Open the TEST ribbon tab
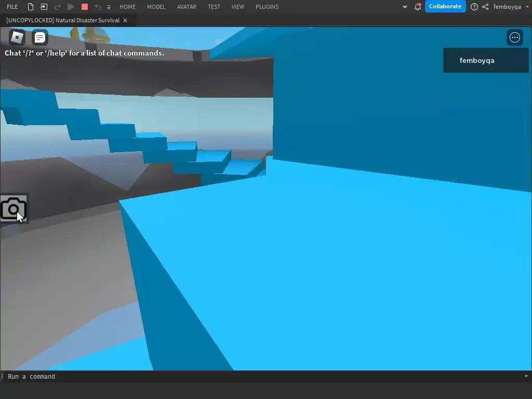The width and height of the screenshot is (532, 399). 214,7
